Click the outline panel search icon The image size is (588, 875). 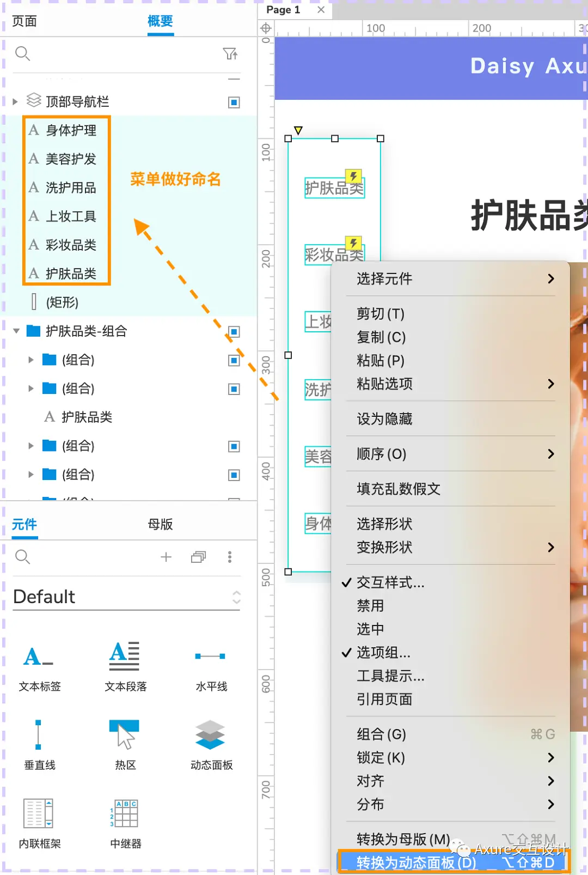coord(22,53)
